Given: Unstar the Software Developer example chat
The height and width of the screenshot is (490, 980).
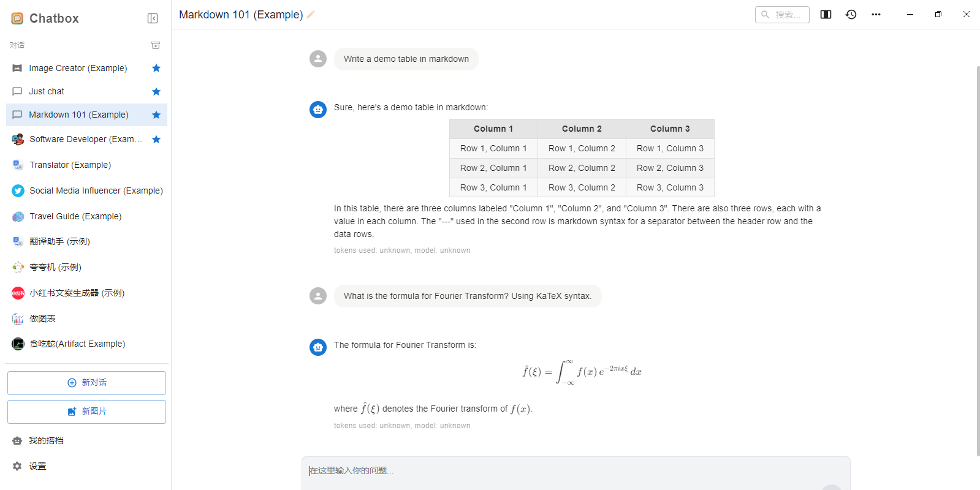Looking at the screenshot, I should [156, 140].
